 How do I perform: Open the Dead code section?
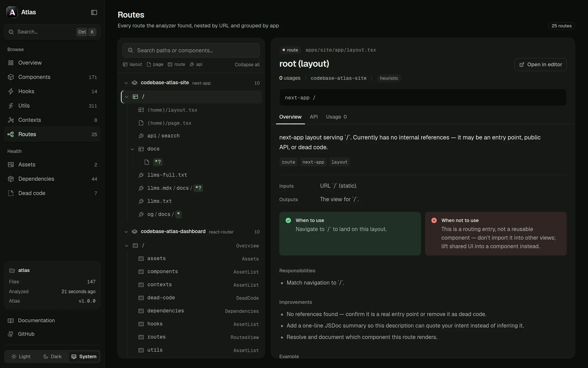pyautogui.click(x=52, y=193)
